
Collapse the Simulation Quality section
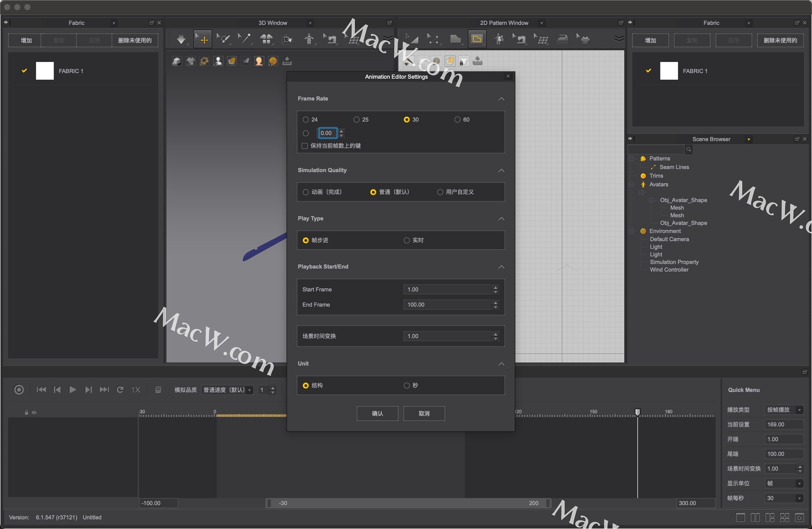coord(501,170)
